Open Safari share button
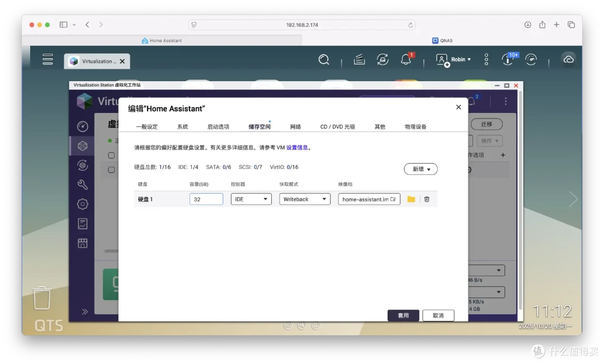 pyautogui.click(x=542, y=25)
